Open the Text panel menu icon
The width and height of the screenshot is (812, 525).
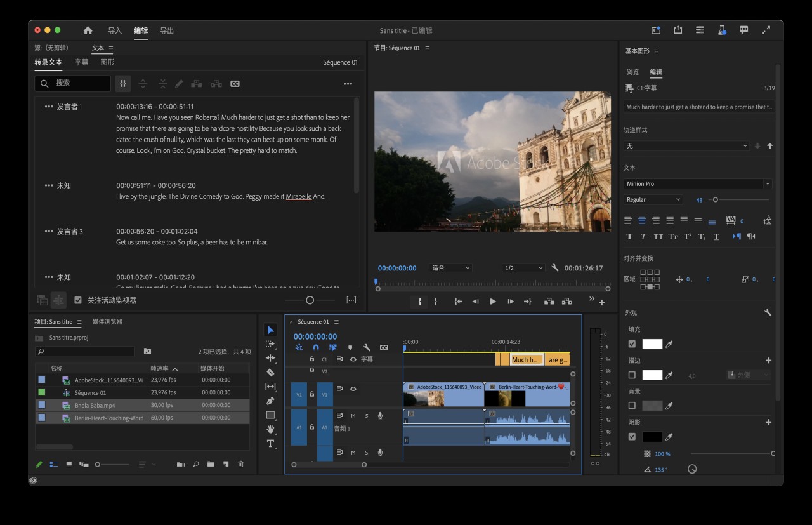click(x=111, y=48)
